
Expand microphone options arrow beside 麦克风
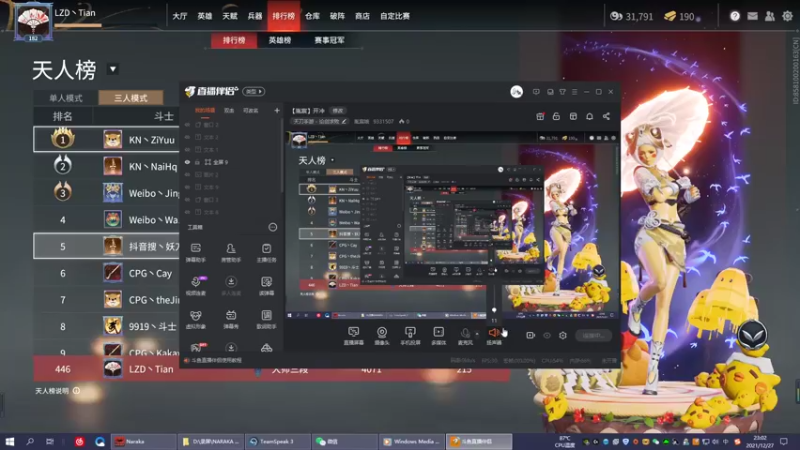477,334
